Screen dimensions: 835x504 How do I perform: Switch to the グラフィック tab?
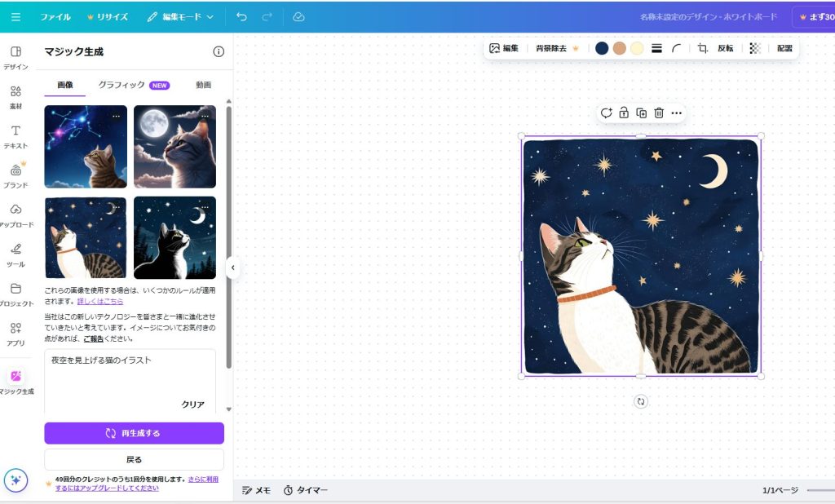click(121, 85)
